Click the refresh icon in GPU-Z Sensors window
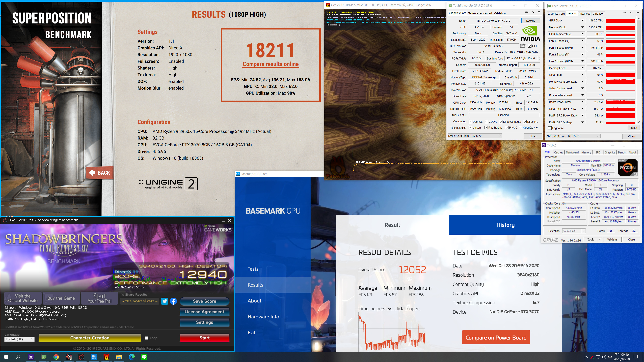Screen dimensions: 644x362 pyautogui.click(x=631, y=13)
